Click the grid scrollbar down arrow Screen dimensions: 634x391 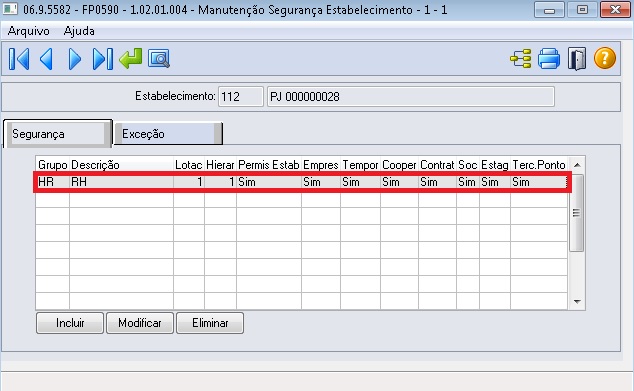click(x=577, y=302)
